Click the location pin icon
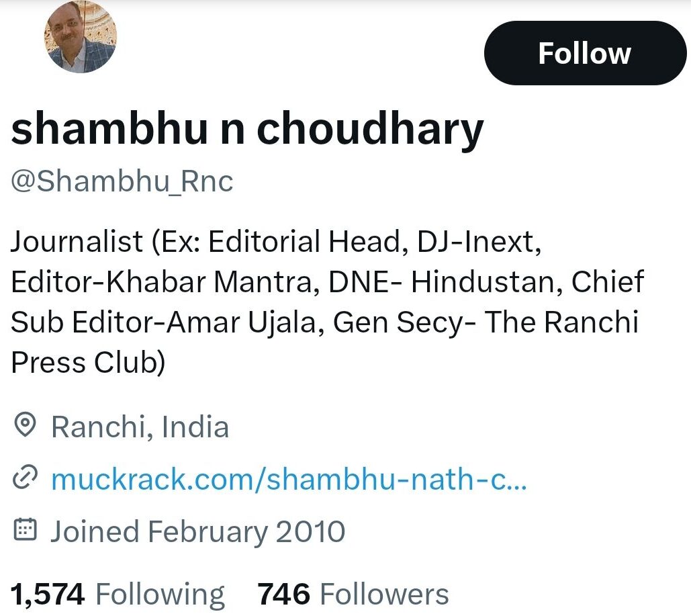Screen dimensions: 691x616 (25, 425)
